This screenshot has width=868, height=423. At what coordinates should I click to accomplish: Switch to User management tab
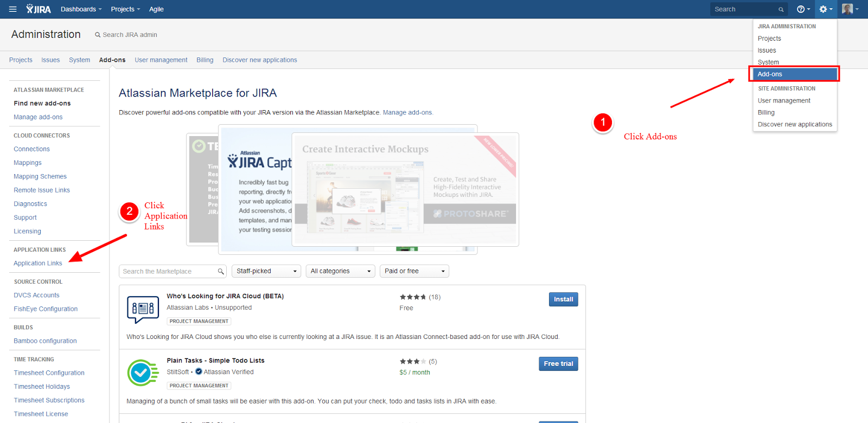(x=161, y=60)
